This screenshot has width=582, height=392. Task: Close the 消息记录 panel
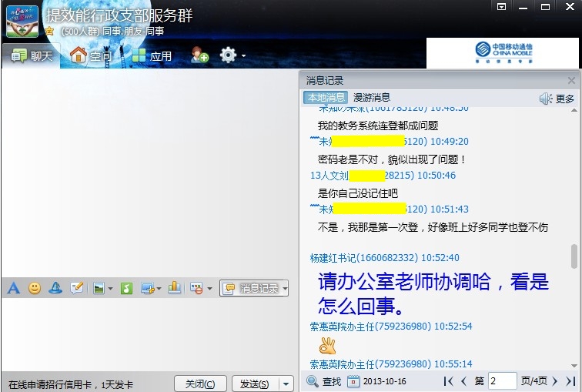tap(571, 81)
